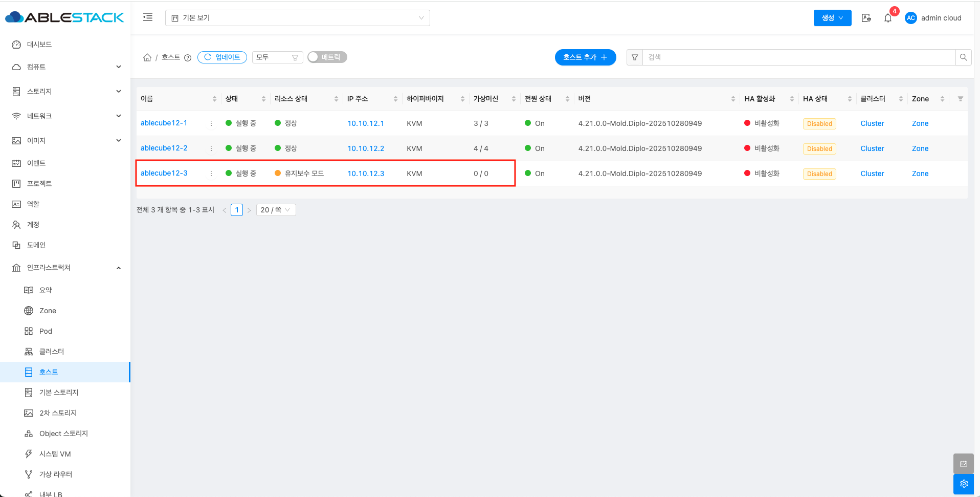Viewport: 980px width, 497px height.
Task: Click the column filter icon in table header
Action: (960, 99)
